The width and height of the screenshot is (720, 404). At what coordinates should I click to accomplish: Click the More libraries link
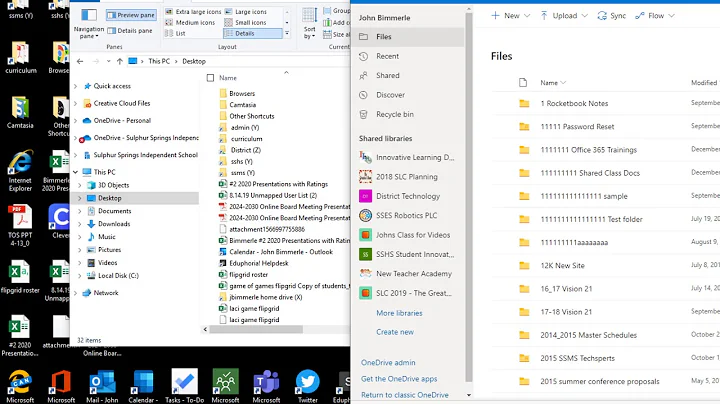(x=399, y=313)
